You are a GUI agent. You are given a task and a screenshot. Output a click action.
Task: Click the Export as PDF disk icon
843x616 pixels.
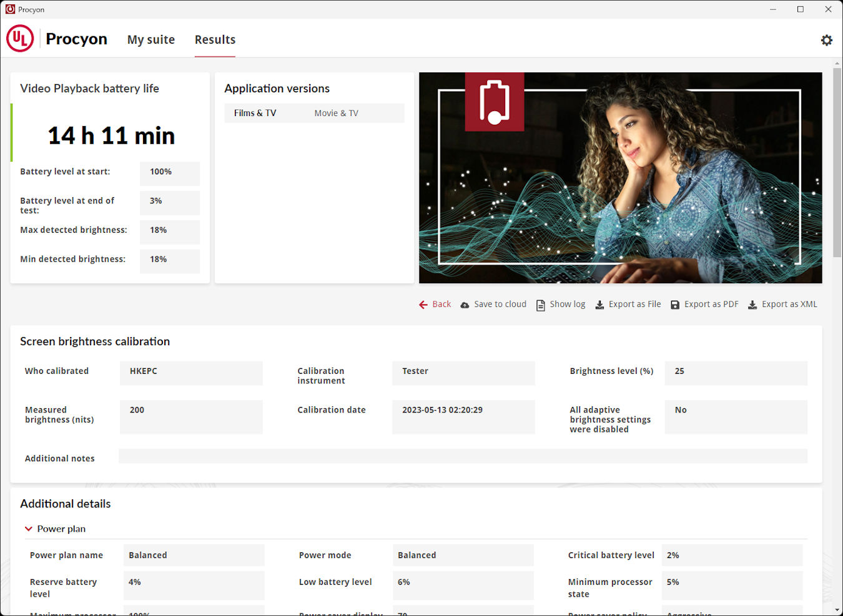675,305
